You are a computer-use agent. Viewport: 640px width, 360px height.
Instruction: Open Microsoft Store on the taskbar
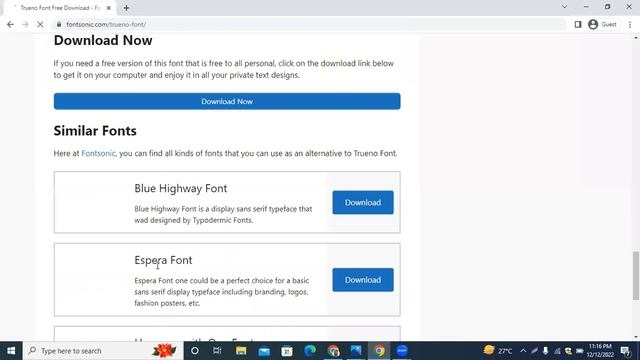(287, 351)
